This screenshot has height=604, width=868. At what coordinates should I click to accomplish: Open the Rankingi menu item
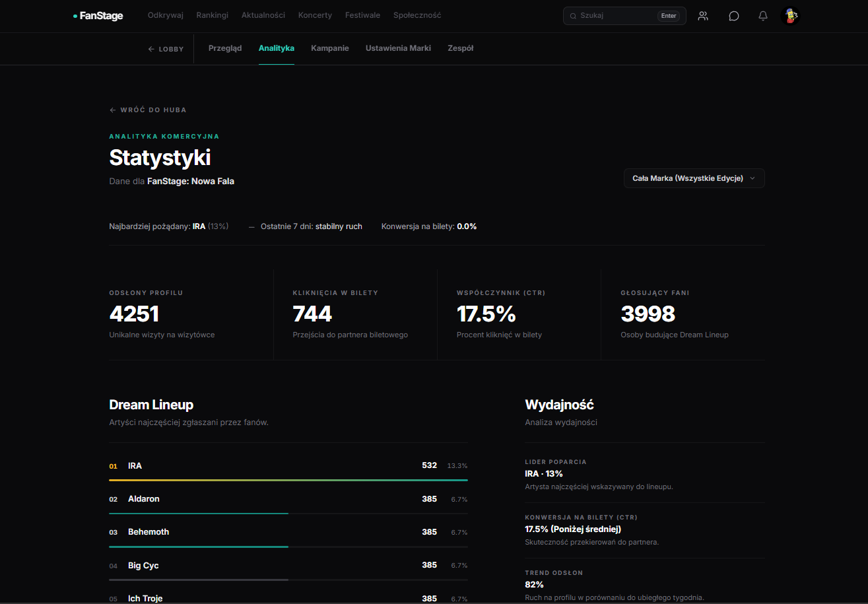[213, 15]
